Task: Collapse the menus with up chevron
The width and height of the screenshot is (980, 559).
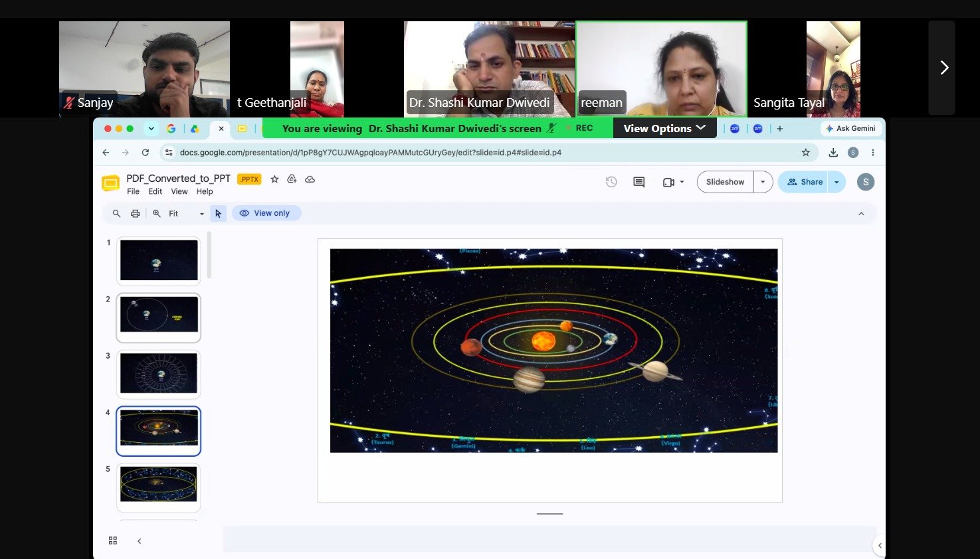Action: click(x=861, y=214)
